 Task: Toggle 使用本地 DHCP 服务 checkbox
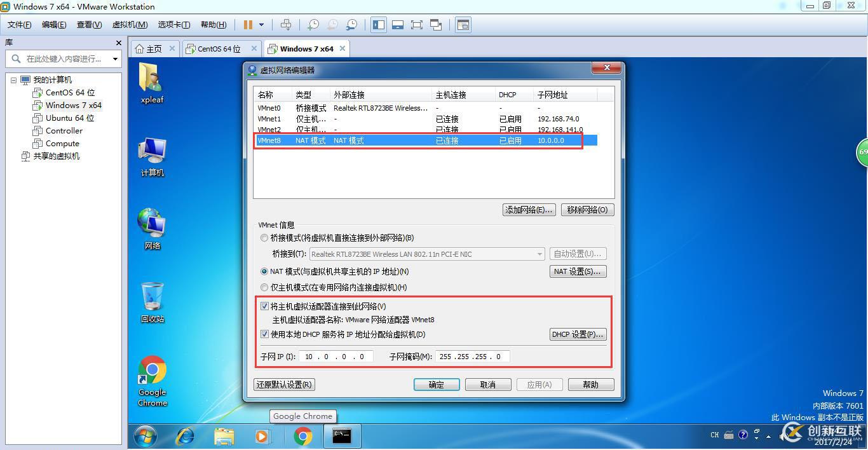[265, 334]
